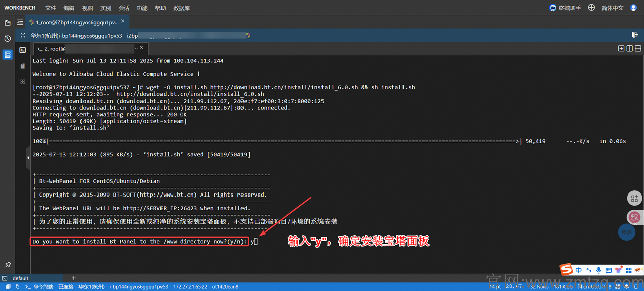Toggle the 中 Chinese input mode
Screen dimensions: 644x291
[579, 270]
